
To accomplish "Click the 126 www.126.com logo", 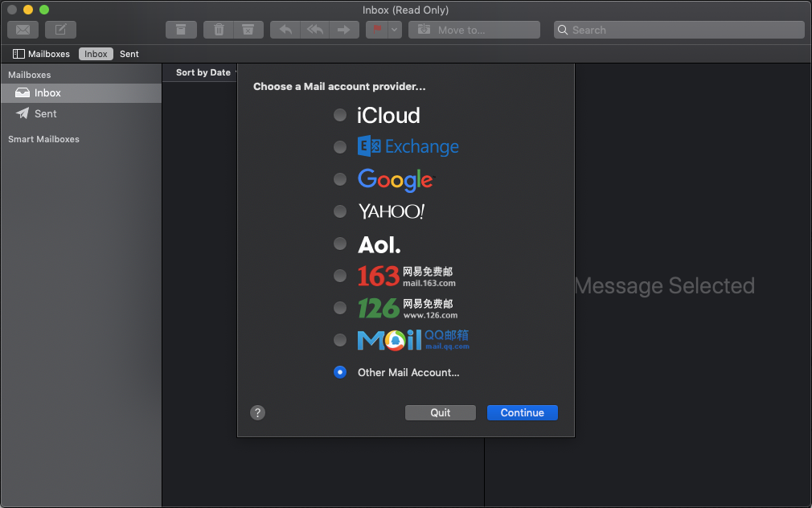I will 408,308.
